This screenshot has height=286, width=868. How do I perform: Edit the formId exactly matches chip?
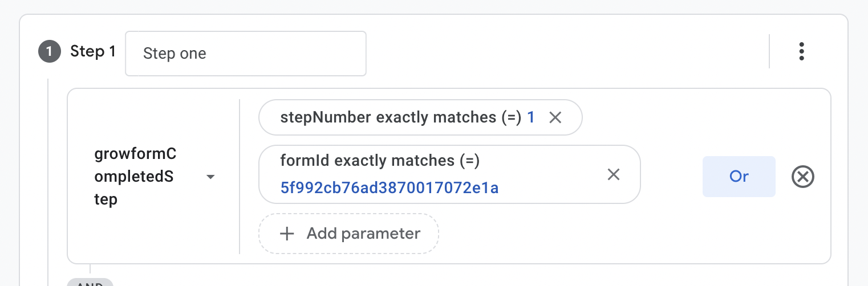449,174
